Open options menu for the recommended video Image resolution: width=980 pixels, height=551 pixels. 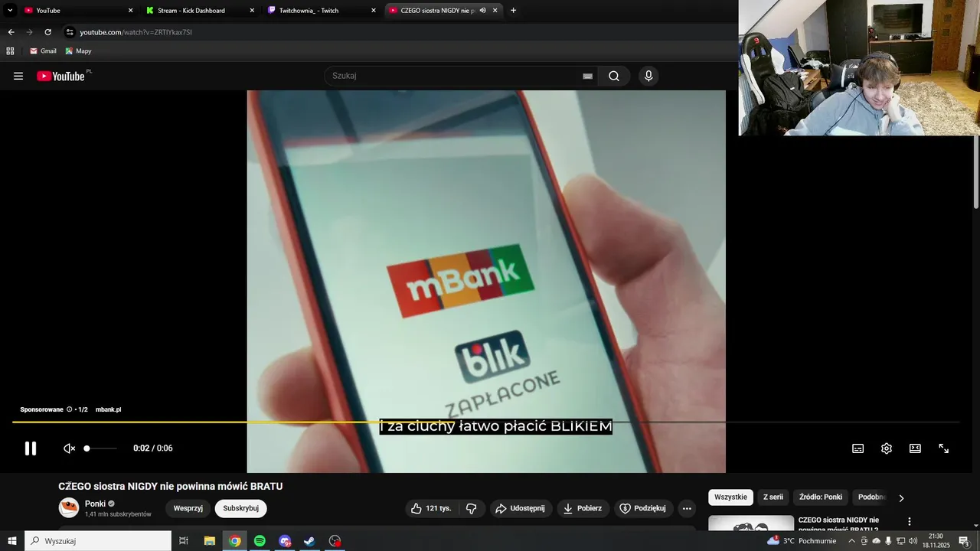coord(910,521)
